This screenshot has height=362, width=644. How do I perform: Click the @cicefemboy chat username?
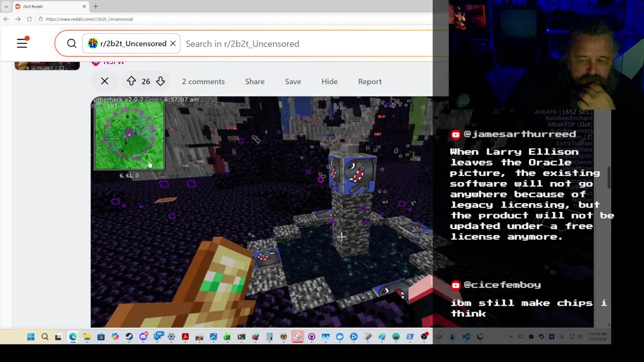502,285
